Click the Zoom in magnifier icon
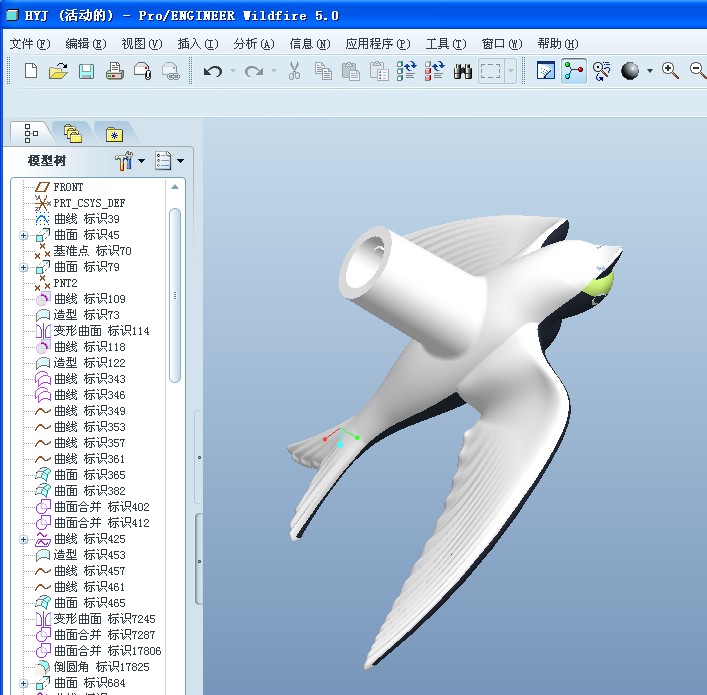Image resolution: width=707 pixels, height=695 pixels. pyautogui.click(x=670, y=71)
